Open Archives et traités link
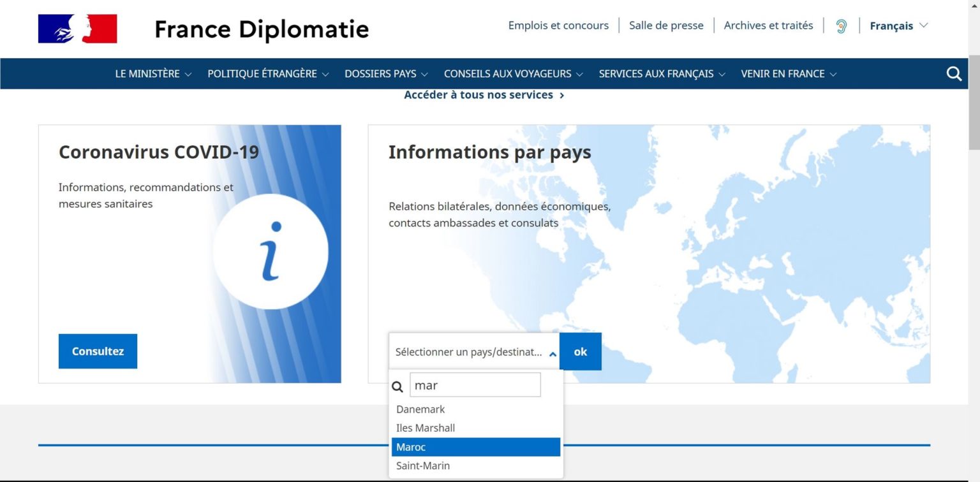980x482 pixels. pyautogui.click(x=768, y=26)
